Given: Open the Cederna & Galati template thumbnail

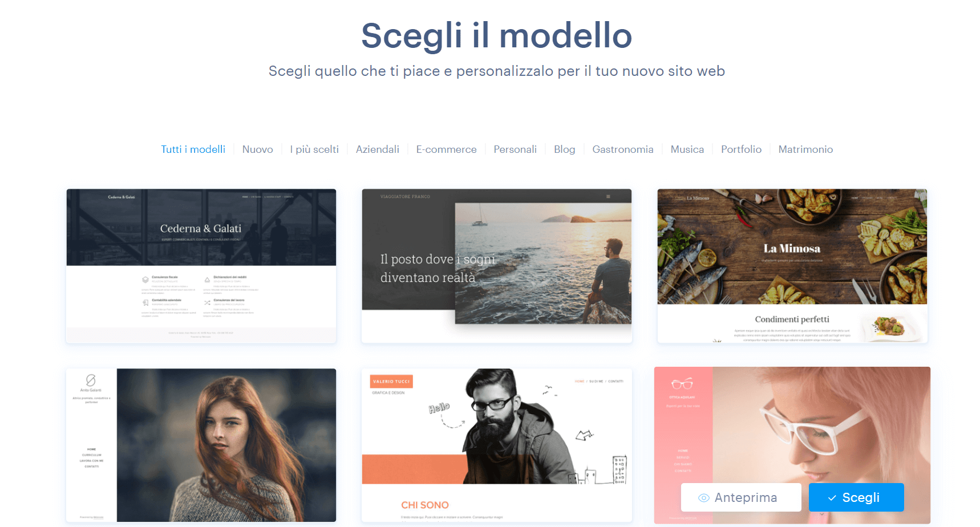Looking at the screenshot, I should tap(201, 266).
